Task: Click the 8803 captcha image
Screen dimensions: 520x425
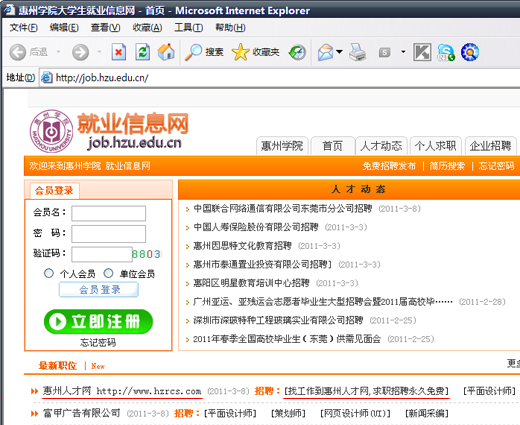Action: pyautogui.click(x=146, y=254)
